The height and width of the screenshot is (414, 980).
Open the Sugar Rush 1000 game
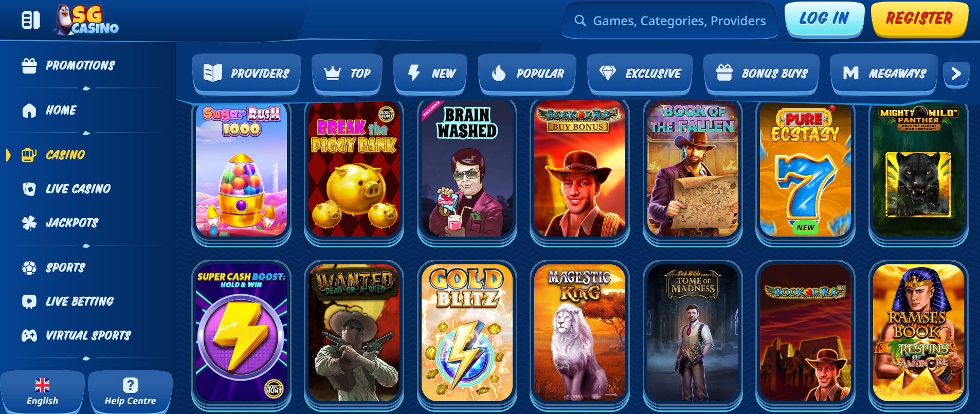[242, 170]
